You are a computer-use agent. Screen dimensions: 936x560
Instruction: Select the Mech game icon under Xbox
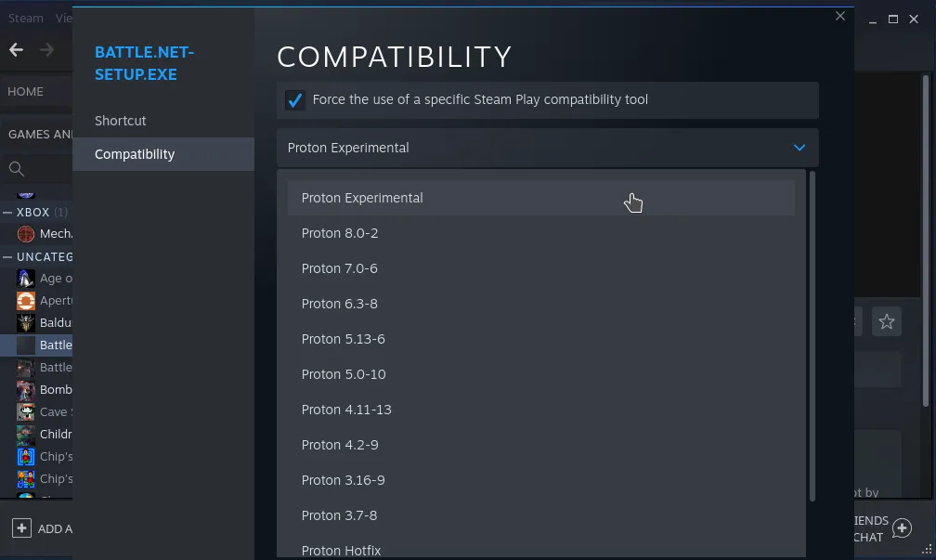tap(26, 234)
